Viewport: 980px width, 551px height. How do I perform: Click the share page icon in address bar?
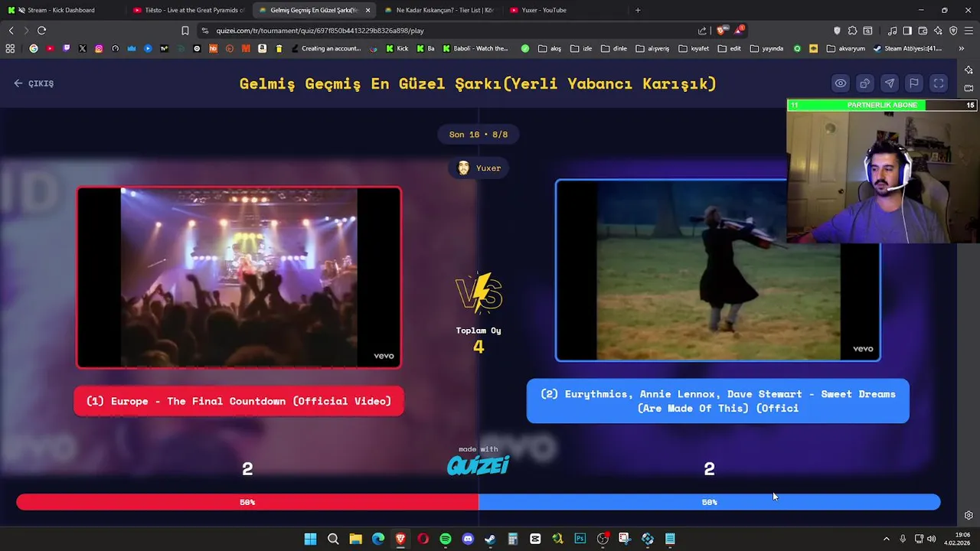(x=702, y=31)
